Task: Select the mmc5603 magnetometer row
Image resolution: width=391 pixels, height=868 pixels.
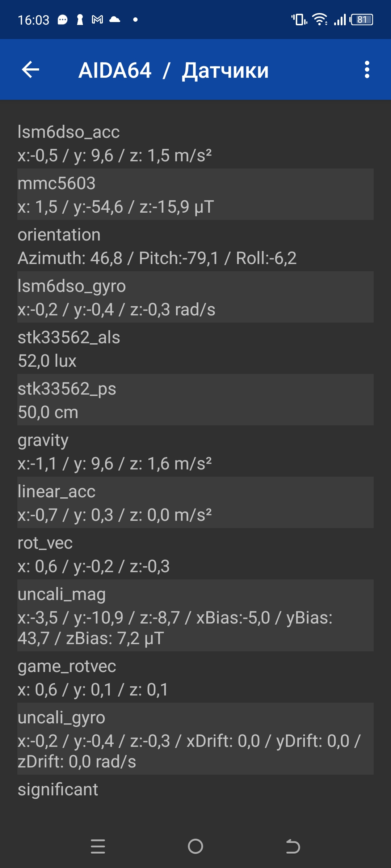Action: point(195,195)
